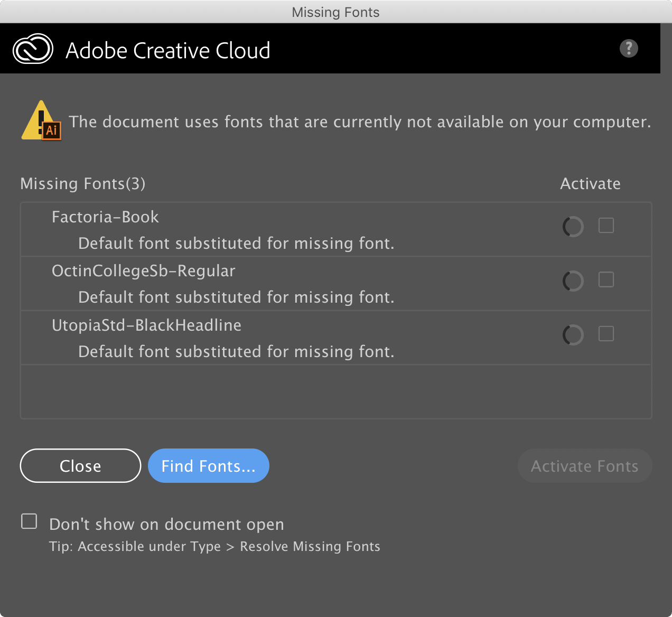Select the UtopiaStd-BlackHeadline font row

211,338
